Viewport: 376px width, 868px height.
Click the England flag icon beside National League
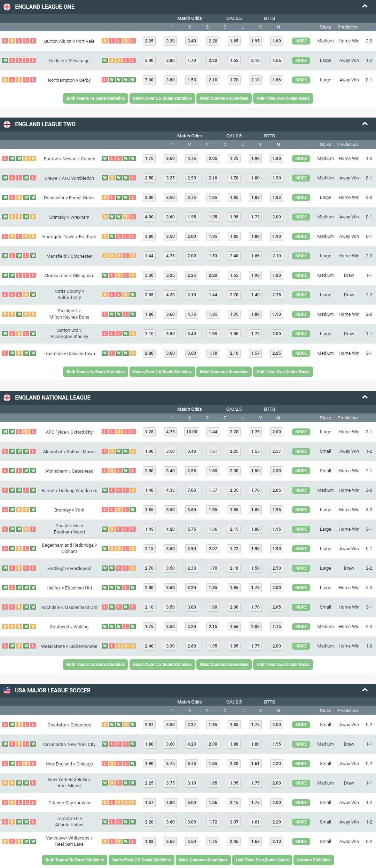(x=7, y=397)
